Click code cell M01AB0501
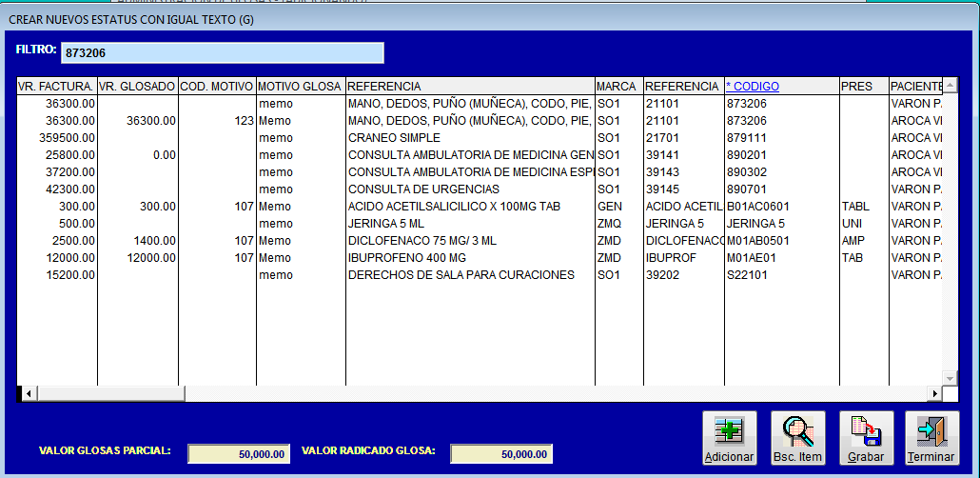 point(782,241)
